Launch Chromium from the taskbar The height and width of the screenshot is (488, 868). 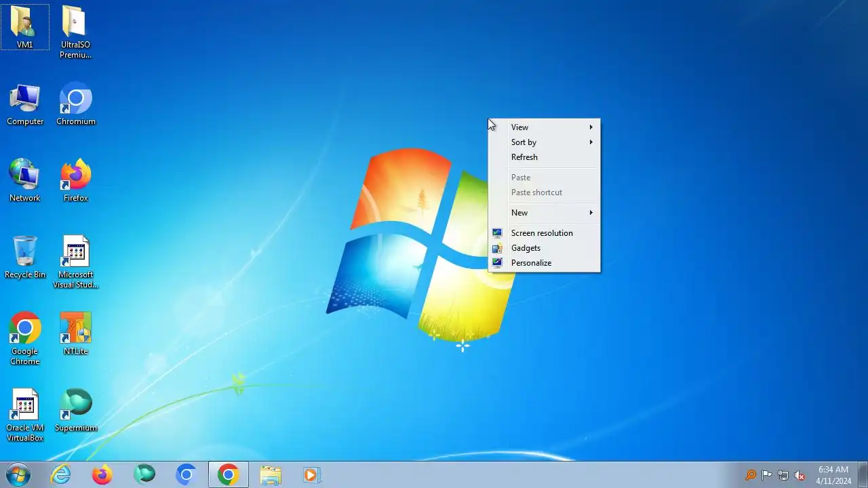186,474
